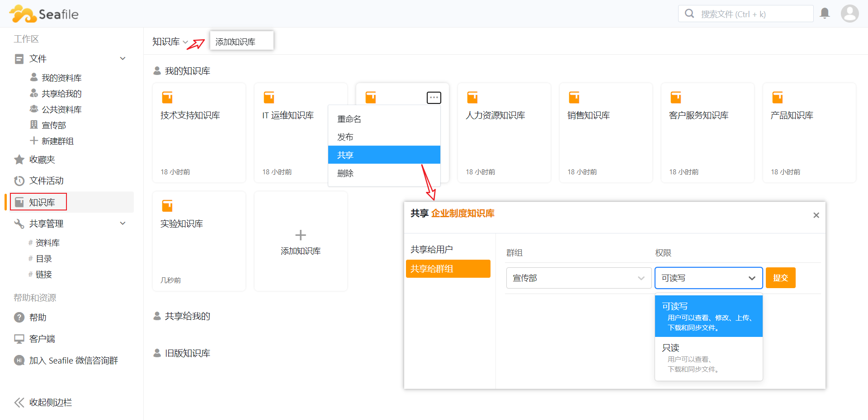This screenshot has height=420, width=868.
Task: Choose 只读 permission option
Action: point(708,358)
